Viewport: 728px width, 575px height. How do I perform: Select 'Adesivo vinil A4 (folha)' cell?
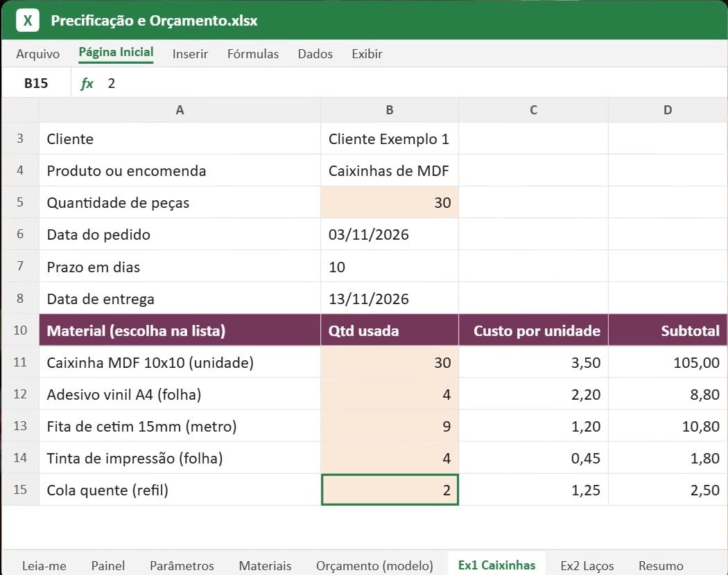[x=180, y=394]
